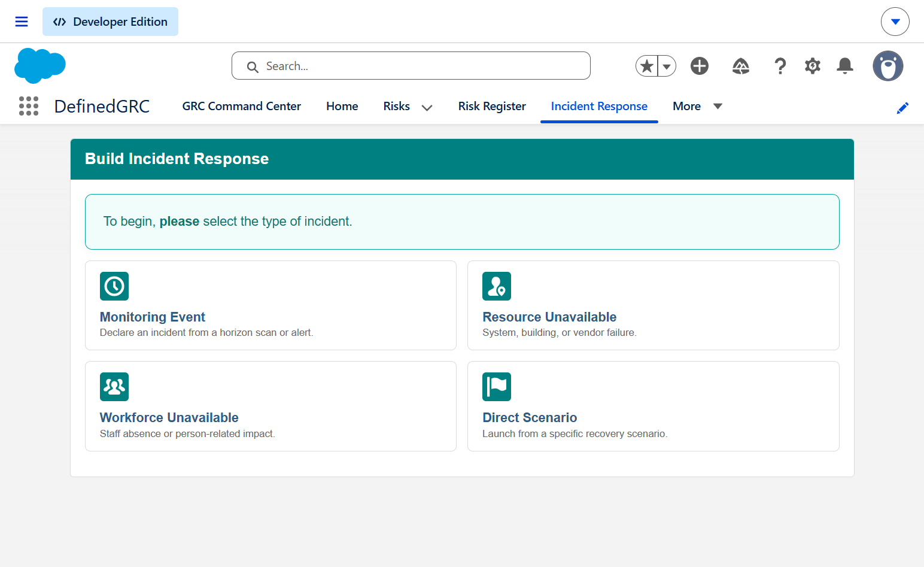Click the Resource Unavailable person-pin icon
The height and width of the screenshot is (567, 924).
(x=497, y=286)
